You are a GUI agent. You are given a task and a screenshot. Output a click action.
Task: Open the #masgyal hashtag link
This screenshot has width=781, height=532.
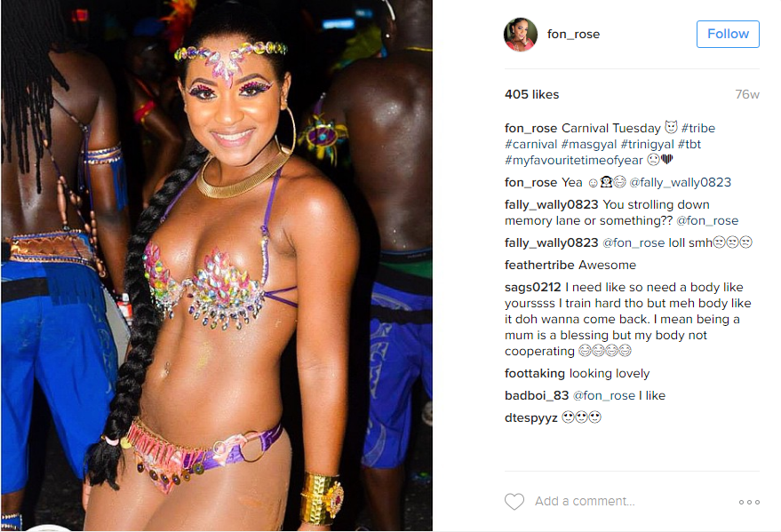[x=589, y=144]
